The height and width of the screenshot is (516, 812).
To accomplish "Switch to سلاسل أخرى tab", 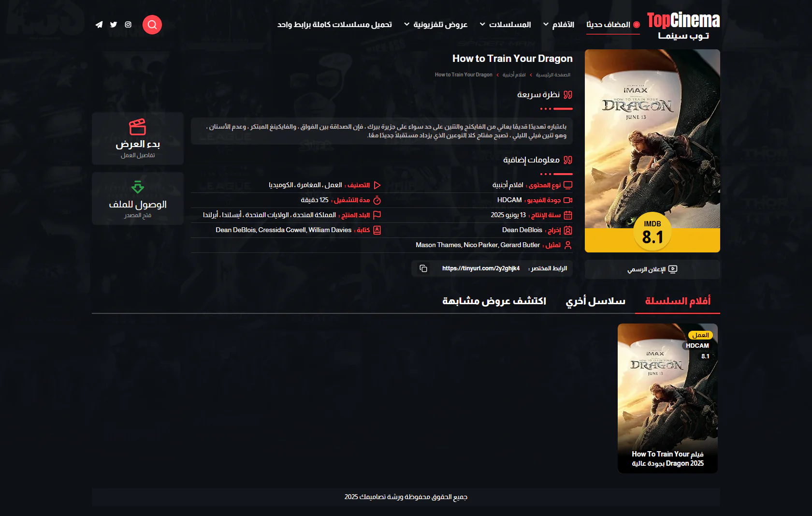I will click(x=595, y=301).
